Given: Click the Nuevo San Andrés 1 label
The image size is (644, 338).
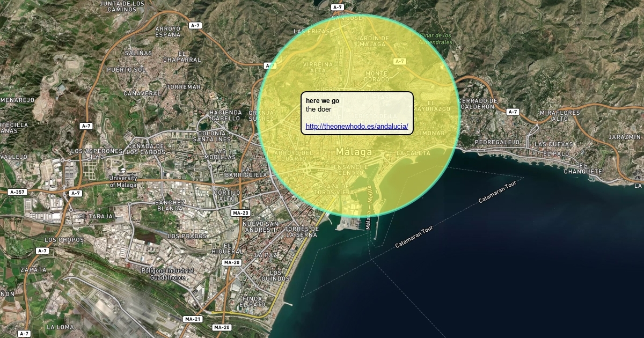Looking at the screenshot, I should [x=260, y=226].
